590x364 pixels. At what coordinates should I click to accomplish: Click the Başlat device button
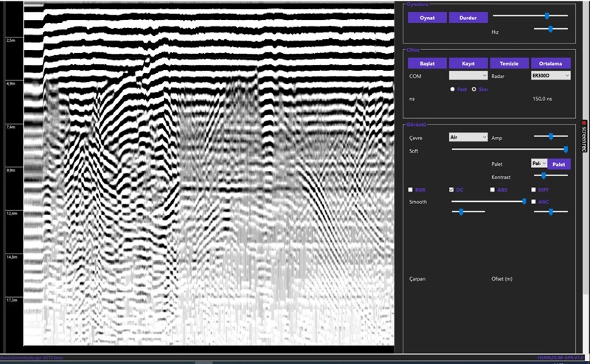[x=427, y=63]
